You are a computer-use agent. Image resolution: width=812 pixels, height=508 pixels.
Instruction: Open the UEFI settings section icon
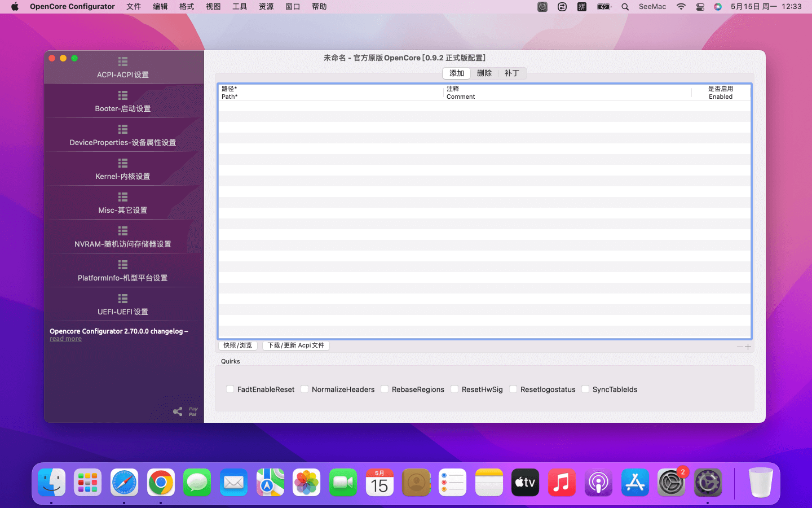click(x=123, y=299)
